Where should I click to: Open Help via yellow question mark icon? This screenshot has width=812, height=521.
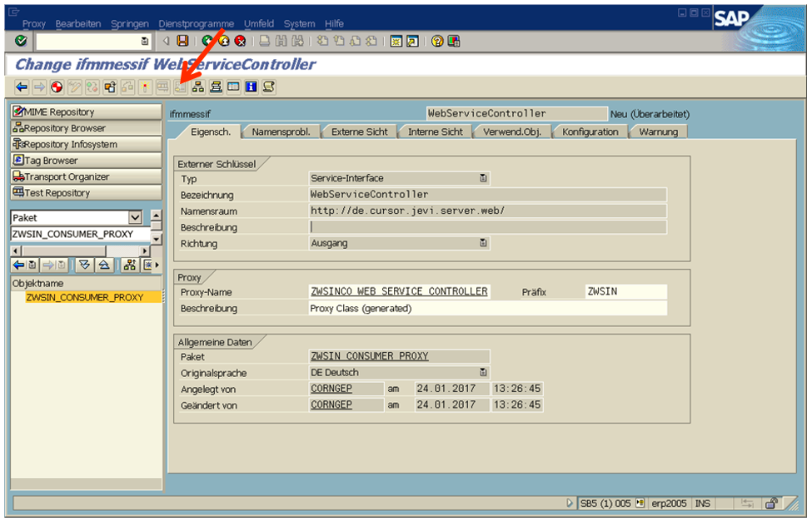pos(436,41)
